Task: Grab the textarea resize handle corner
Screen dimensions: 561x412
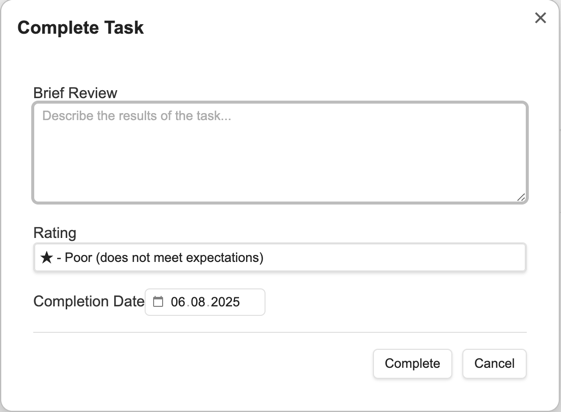Action: [x=521, y=197]
